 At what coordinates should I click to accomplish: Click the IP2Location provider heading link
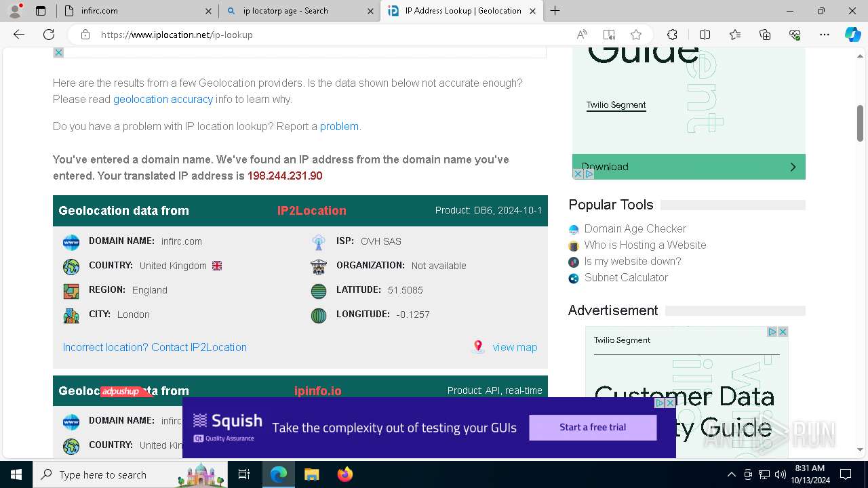coord(311,211)
